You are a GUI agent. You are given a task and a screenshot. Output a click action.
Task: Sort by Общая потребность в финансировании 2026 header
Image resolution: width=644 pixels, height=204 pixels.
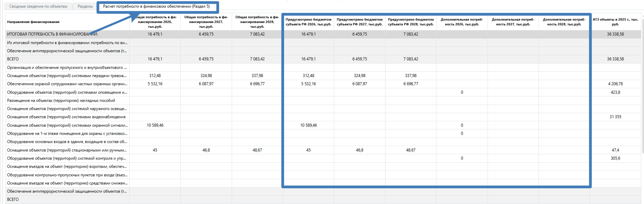[155, 22]
